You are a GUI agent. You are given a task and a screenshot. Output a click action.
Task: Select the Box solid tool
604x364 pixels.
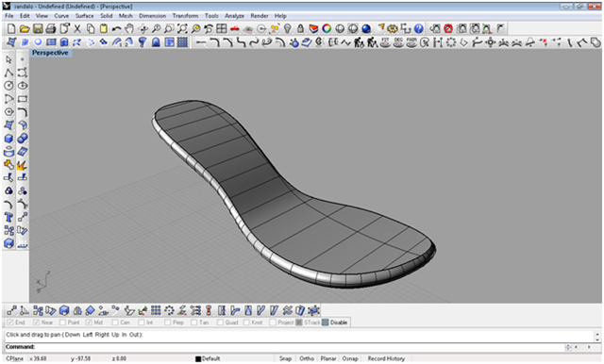pos(8,138)
